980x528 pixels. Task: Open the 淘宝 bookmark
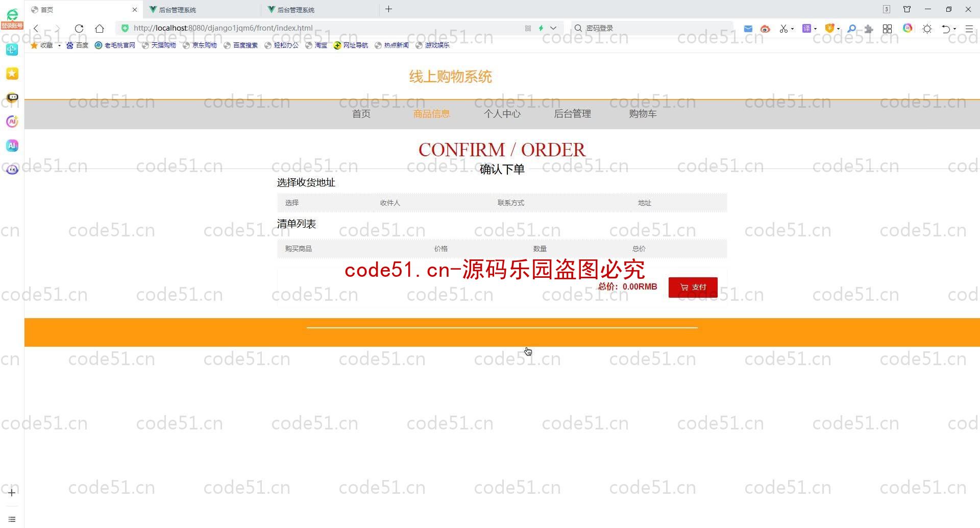(x=316, y=45)
